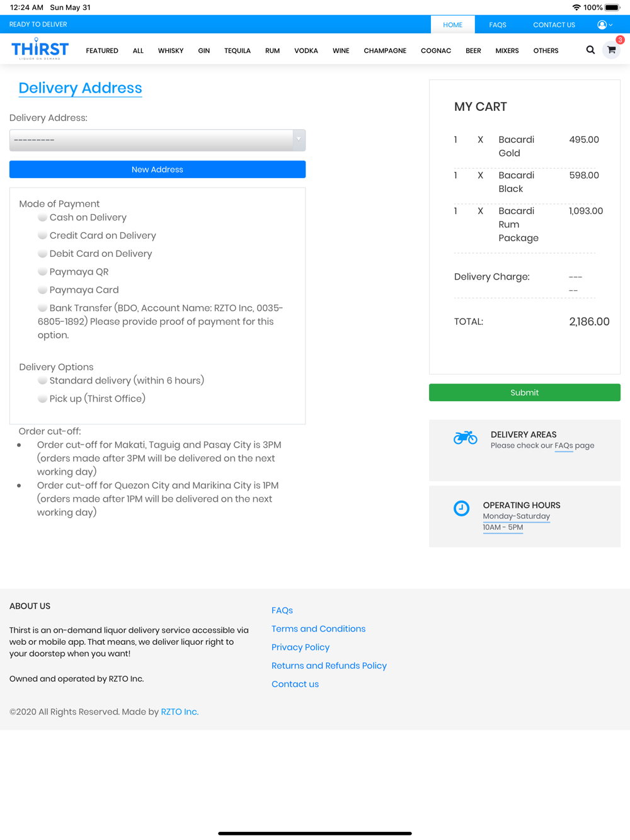This screenshot has width=630, height=840.
Task: Open the shopping cart icon
Action: click(x=611, y=50)
